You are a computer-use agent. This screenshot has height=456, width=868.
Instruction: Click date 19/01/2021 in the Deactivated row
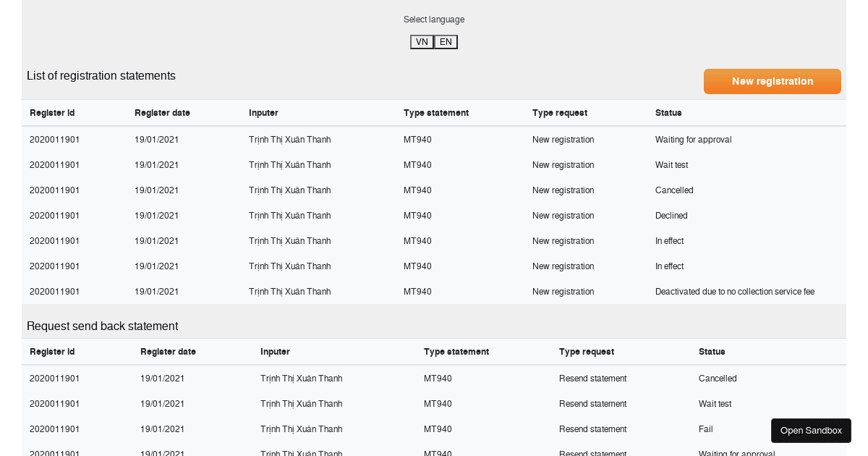pos(157,292)
